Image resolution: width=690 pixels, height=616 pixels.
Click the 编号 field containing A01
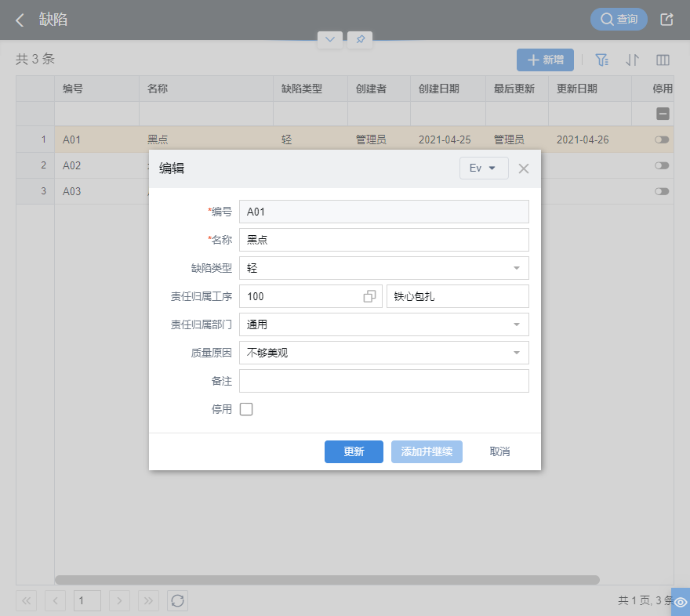(x=383, y=212)
